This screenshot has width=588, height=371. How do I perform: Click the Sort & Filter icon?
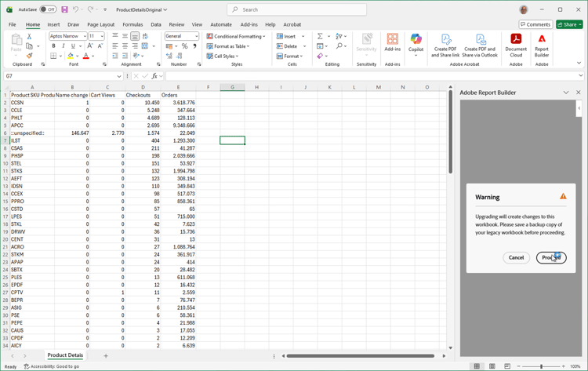(339, 36)
